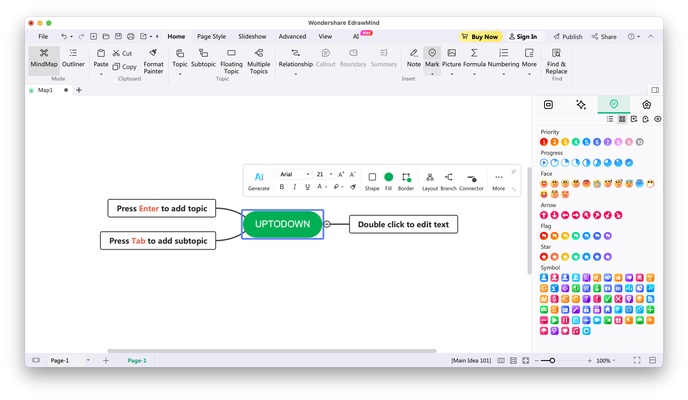Expand the Topic dropdown arrow
This screenshot has height=400, width=688.
pos(180,75)
